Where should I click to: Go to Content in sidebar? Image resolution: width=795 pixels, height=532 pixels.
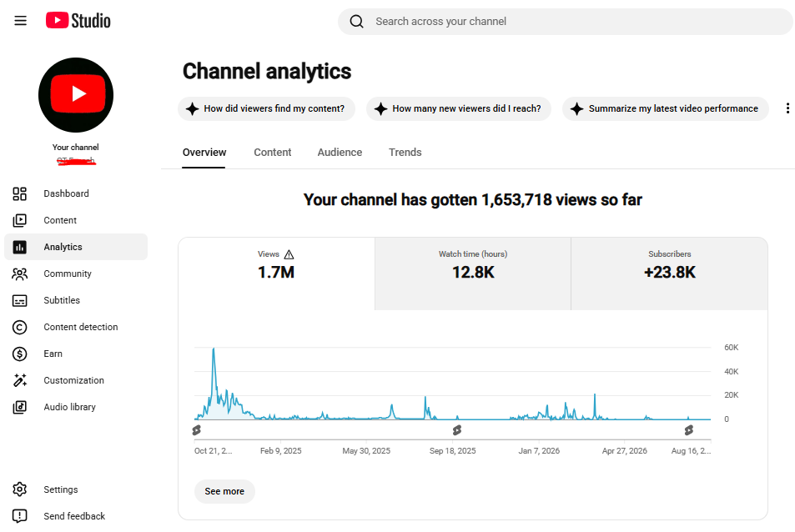click(76, 220)
